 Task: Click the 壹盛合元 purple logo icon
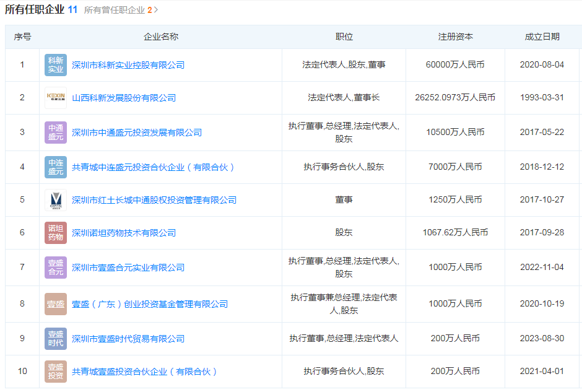pos(56,268)
